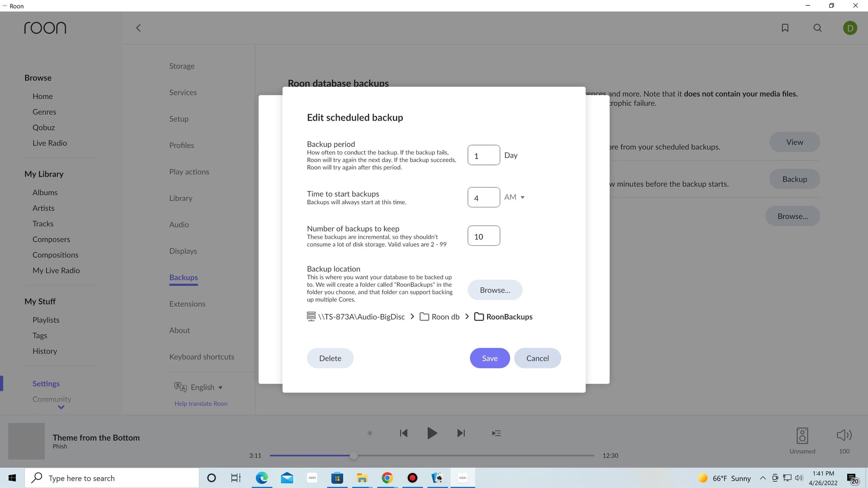Image resolution: width=868 pixels, height=488 pixels.
Task: Open the search magnifier icon
Action: coord(817,28)
